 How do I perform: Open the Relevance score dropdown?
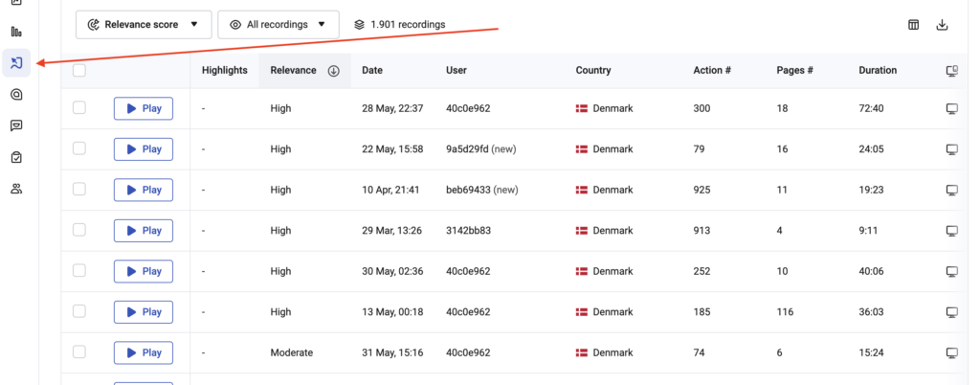coord(144,25)
